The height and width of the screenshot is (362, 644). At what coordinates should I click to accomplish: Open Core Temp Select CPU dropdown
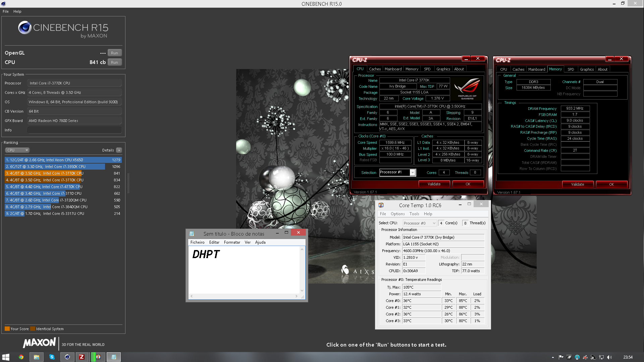[x=420, y=223]
